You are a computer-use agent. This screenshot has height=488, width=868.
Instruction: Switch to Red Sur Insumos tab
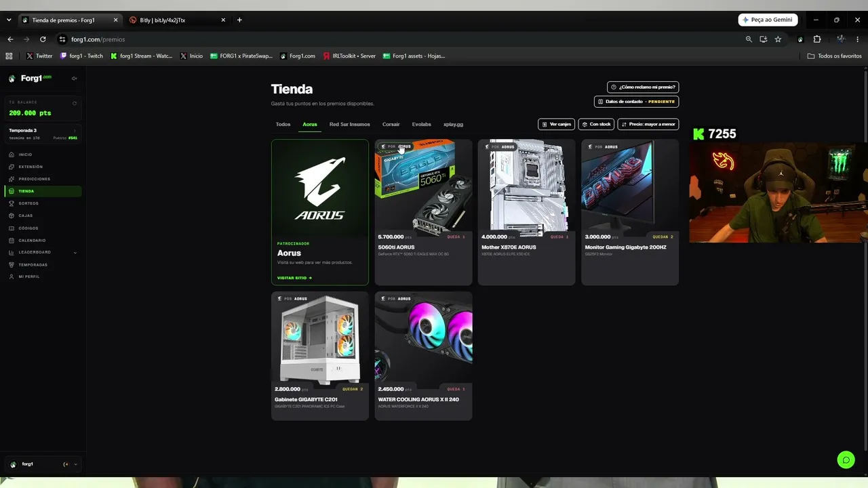350,125
